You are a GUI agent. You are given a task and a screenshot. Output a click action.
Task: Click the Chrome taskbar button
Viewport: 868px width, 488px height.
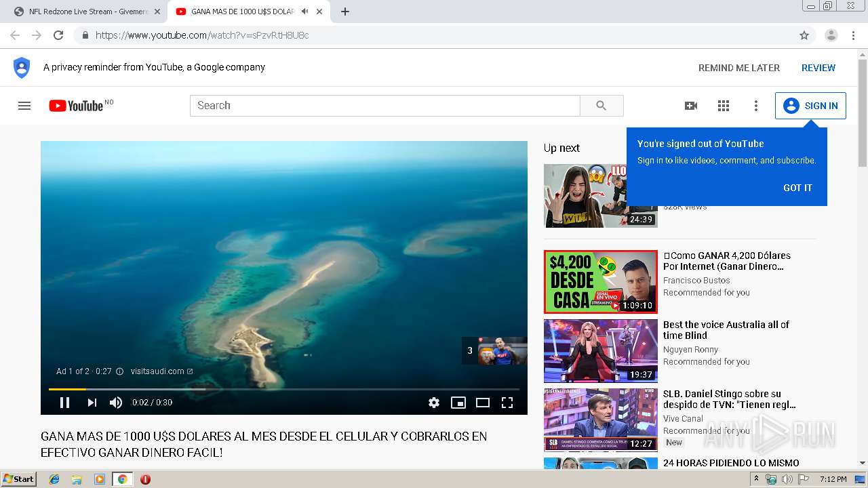[122, 479]
